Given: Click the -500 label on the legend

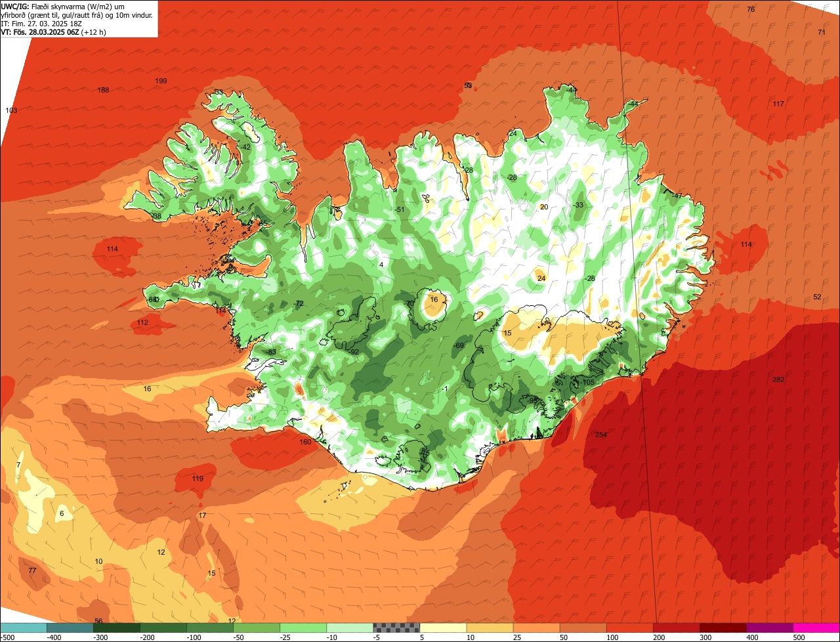Looking at the screenshot, I should coord(7,637).
